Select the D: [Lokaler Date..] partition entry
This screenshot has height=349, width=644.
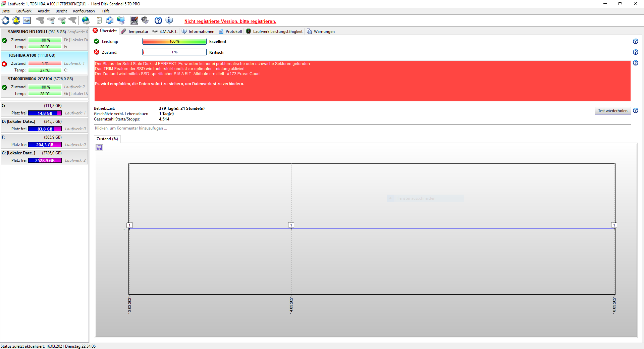(45, 125)
